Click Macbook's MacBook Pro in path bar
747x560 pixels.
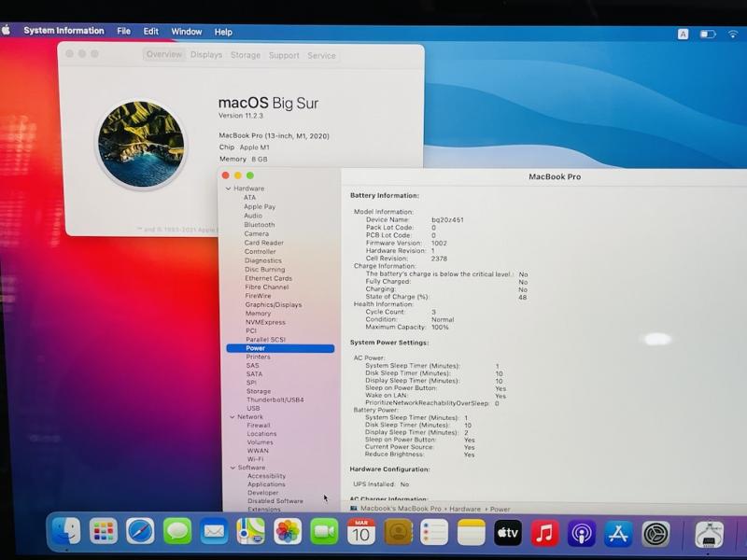coord(401,509)
